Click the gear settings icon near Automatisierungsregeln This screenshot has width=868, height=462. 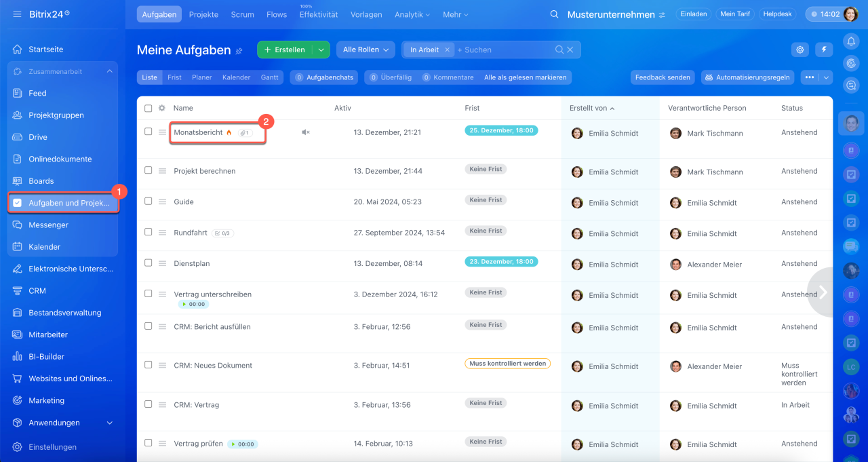pos(800,50)
